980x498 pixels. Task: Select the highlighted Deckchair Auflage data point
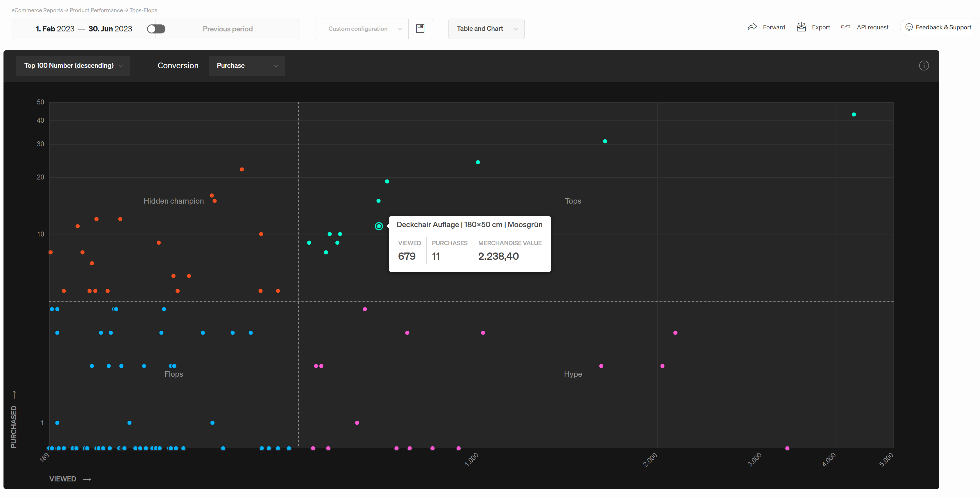(x=378, y=226)
